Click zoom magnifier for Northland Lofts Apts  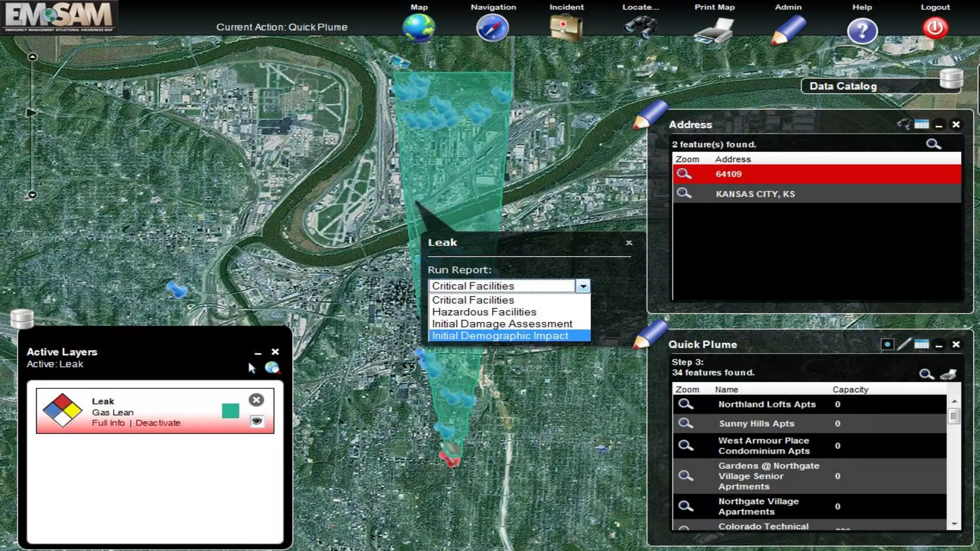click(x=686, y=404)
